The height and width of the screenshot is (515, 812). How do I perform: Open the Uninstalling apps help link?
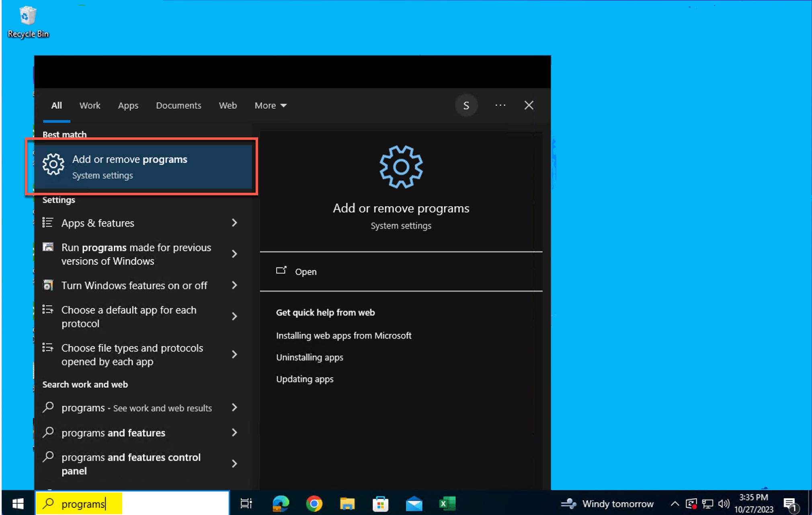(310, 357)
